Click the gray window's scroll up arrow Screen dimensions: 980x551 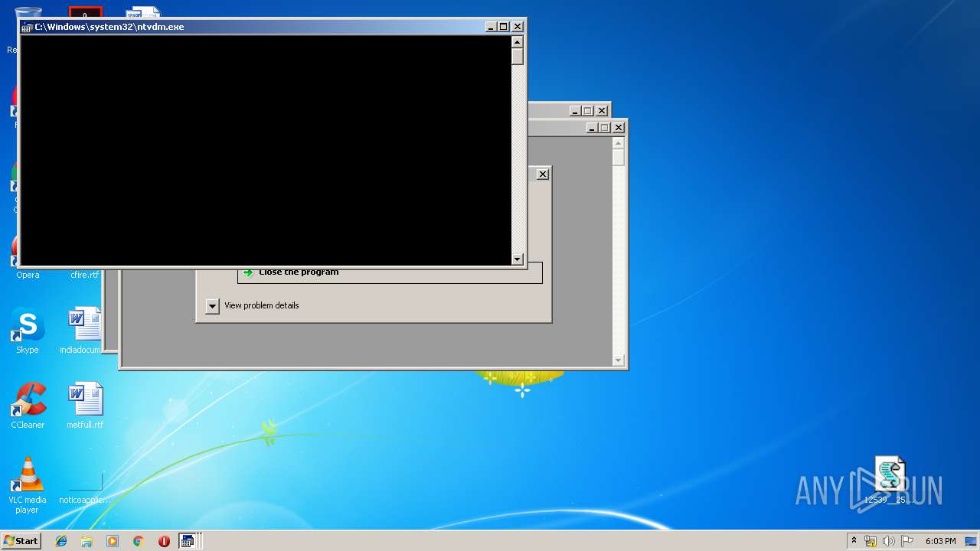pos(619,143)
